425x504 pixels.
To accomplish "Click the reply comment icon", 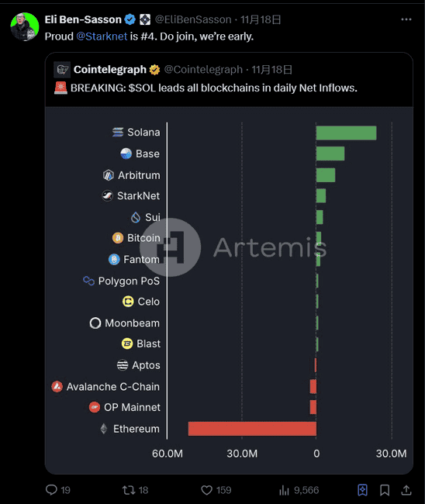I will coord(51,490).
